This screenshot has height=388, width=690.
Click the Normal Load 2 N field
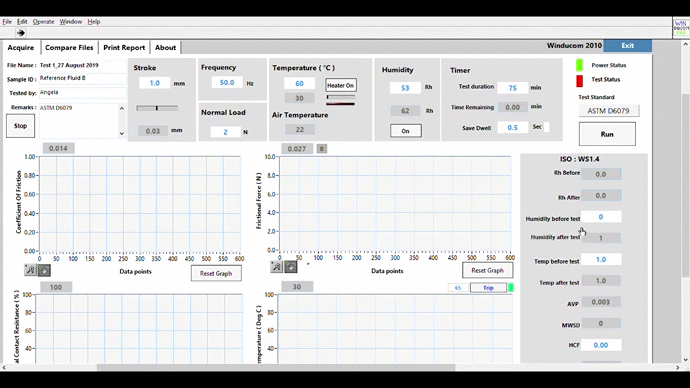(225, 132)
